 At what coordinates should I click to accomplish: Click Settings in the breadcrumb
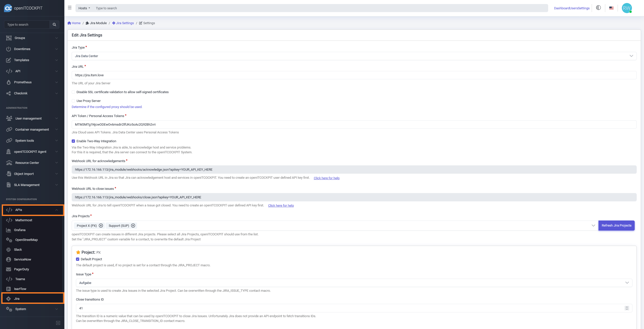pos(147,23)
